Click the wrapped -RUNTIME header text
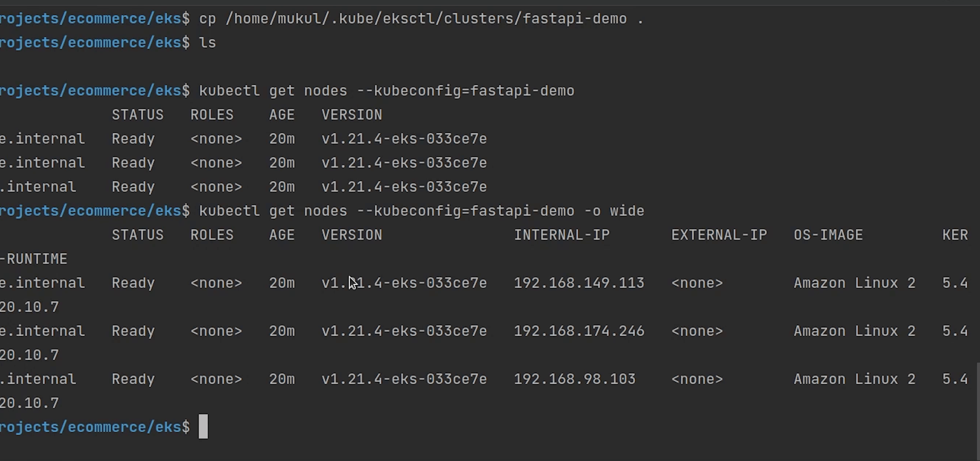The height and width of the screenshot is (461, 980). click(x=34, y=259)
